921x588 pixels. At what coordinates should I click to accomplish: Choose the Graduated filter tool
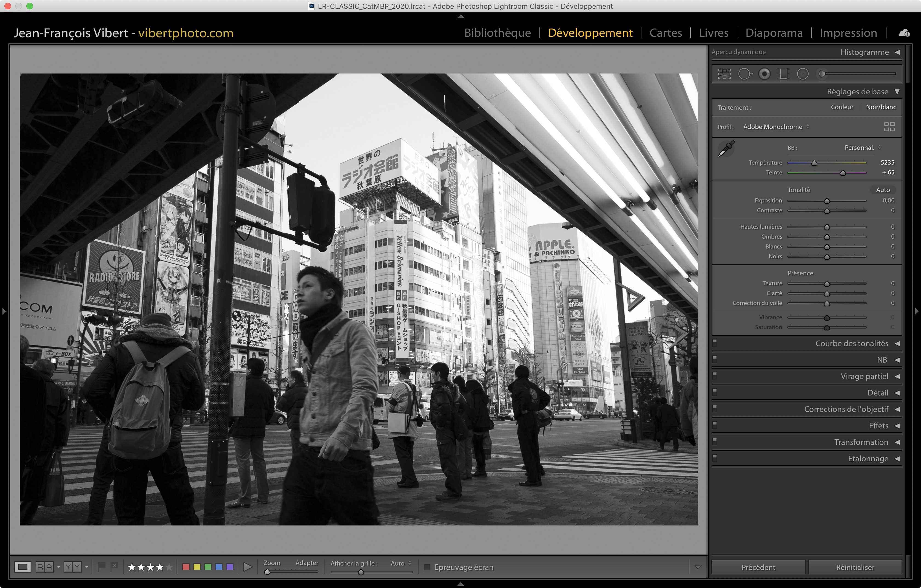click(783, 74)
